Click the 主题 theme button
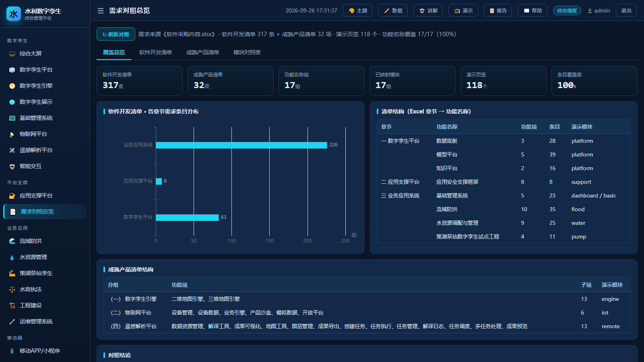This screenshot has height=362, width=644. tap(357, 10)
